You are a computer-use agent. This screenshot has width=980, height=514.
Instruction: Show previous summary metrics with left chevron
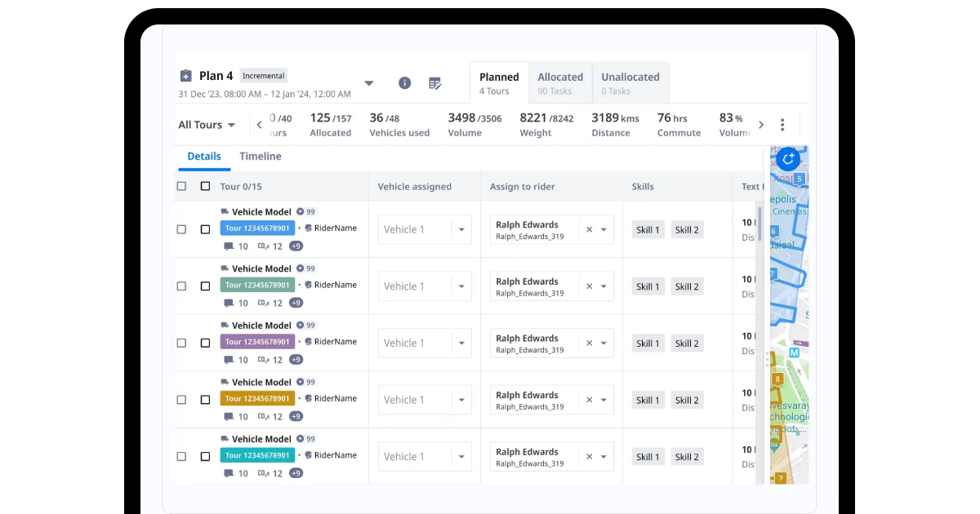(x=260, y=125)
